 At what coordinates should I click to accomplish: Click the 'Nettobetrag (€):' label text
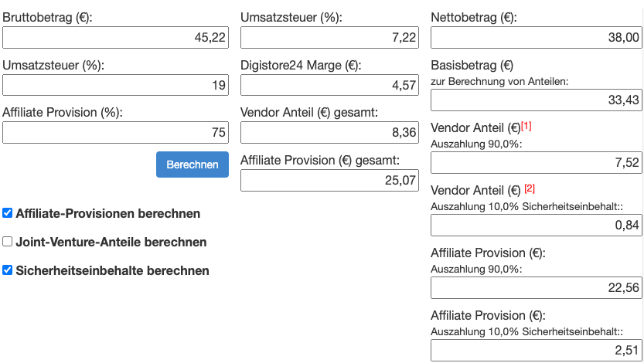474,17
